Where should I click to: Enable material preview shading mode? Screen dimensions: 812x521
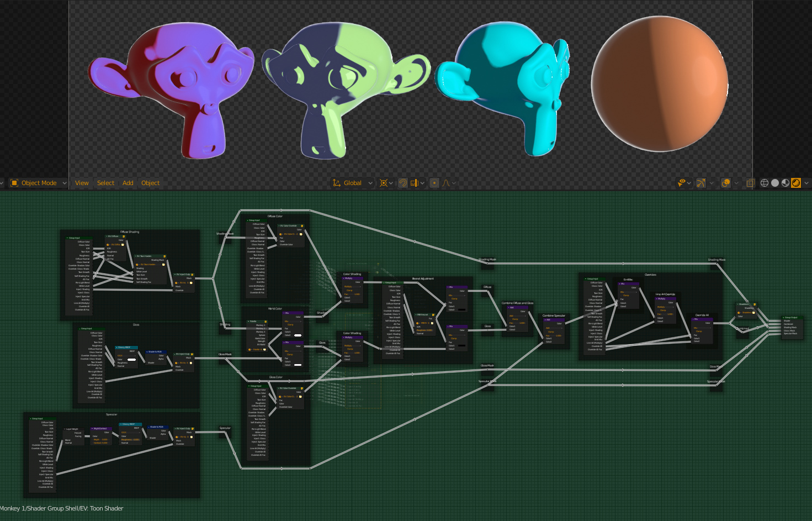tap(785, 183)
